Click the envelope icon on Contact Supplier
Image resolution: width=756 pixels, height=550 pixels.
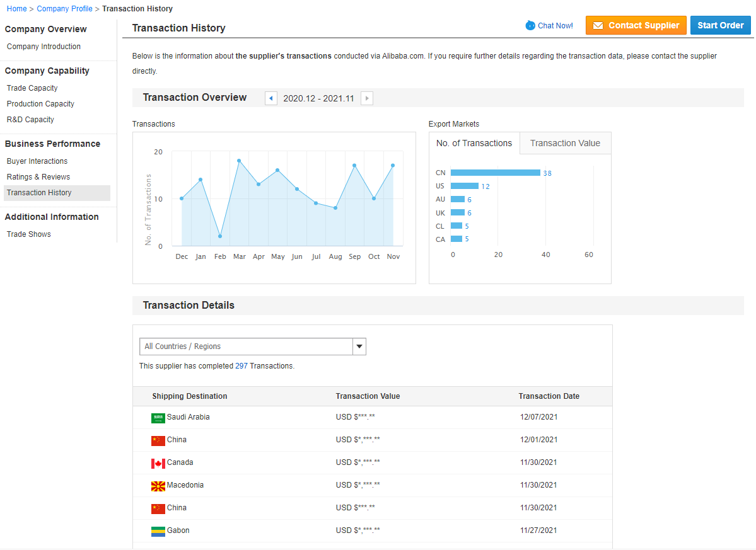click(598, 26)
